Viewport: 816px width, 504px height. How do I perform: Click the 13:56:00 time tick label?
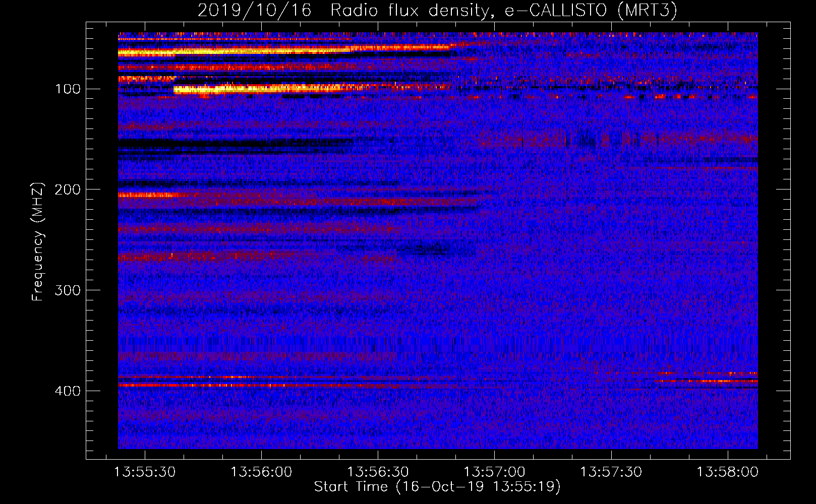(x=261, y=472)
